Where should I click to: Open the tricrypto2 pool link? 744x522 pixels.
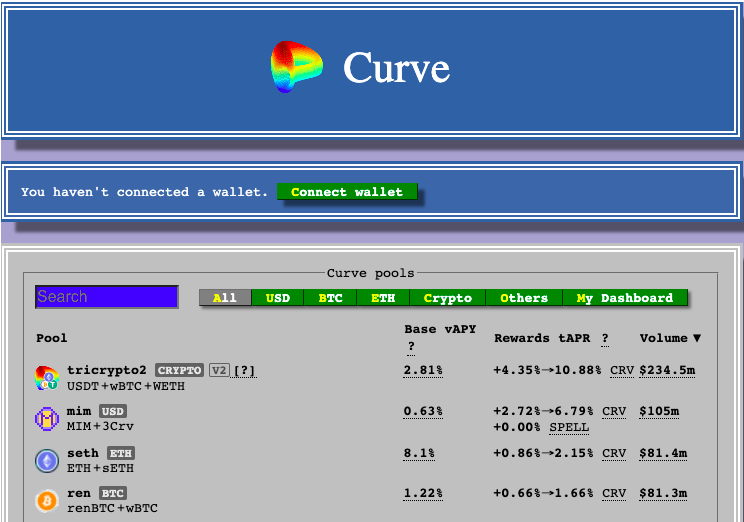click(107, 370)
